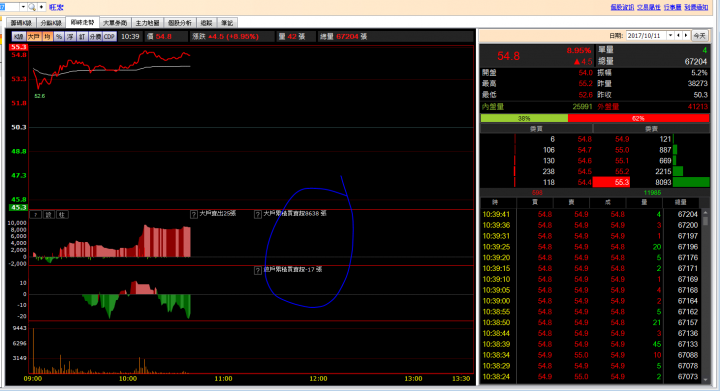720x391 pixels.
Task: Toggle the CDP indicator button
Action: (109, 36)
